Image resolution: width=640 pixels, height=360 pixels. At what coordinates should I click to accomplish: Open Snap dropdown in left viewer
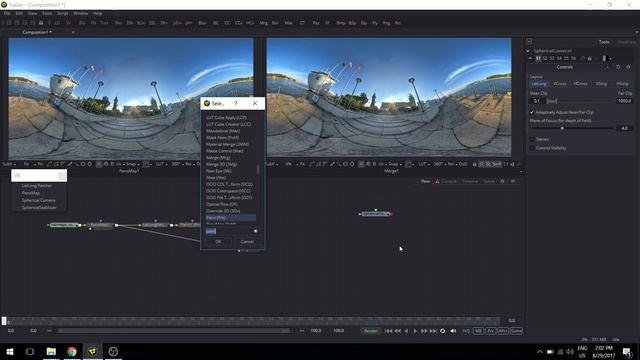coord(132,164)
